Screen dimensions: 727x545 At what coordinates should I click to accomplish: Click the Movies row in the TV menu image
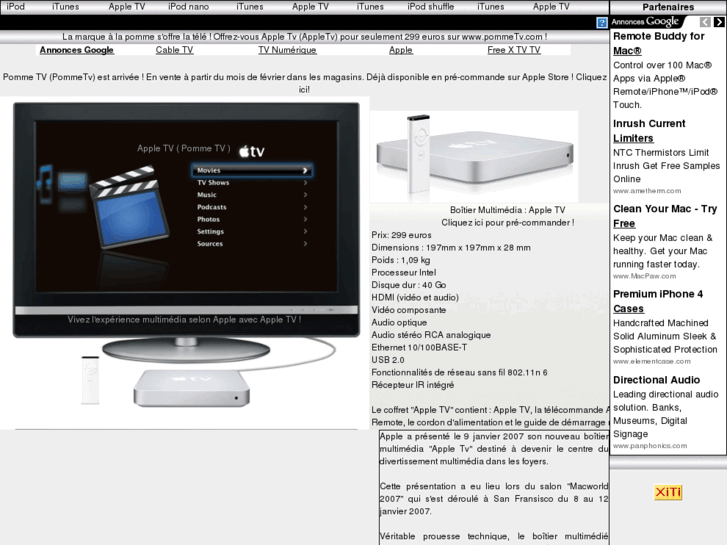click(x=252, y=170)
